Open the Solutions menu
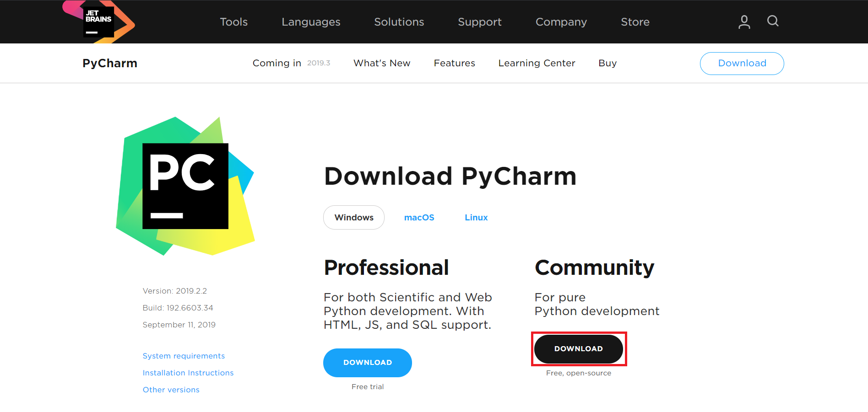 click(x=399, y=22)
